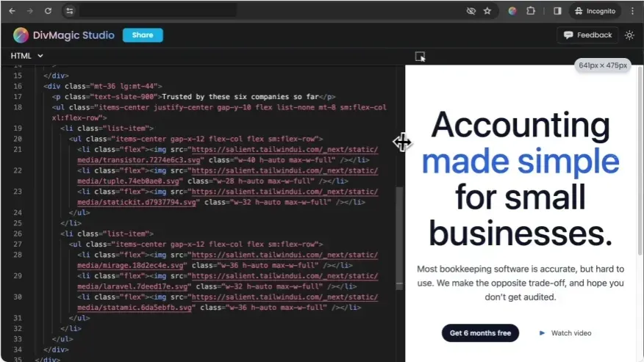Click the transistor.7274e6c3.svg URL
This screenshot has height=362, width=644.
pos(228,155)
